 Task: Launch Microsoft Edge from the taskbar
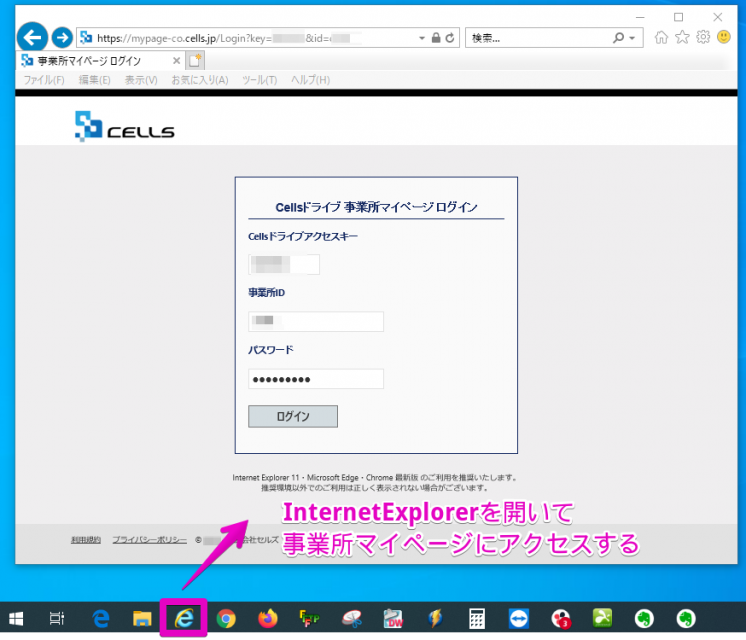100,619
